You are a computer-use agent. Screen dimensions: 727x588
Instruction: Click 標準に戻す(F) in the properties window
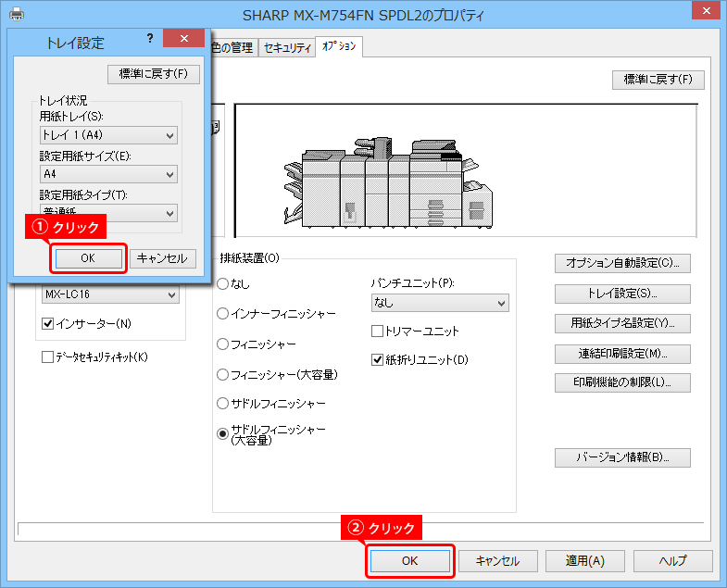(658, 80)
